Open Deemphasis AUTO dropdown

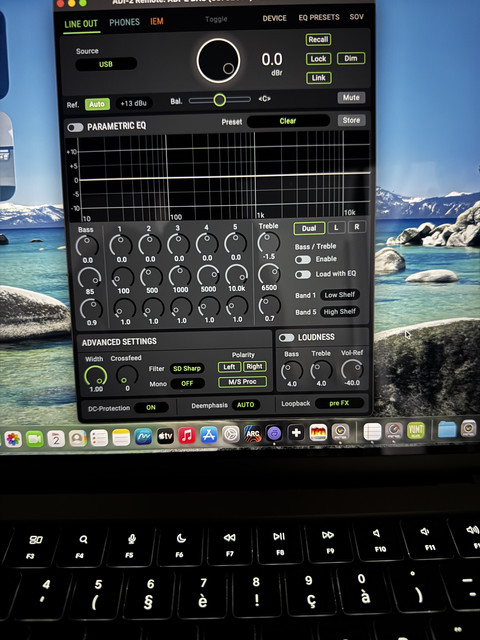pos(245,405)
